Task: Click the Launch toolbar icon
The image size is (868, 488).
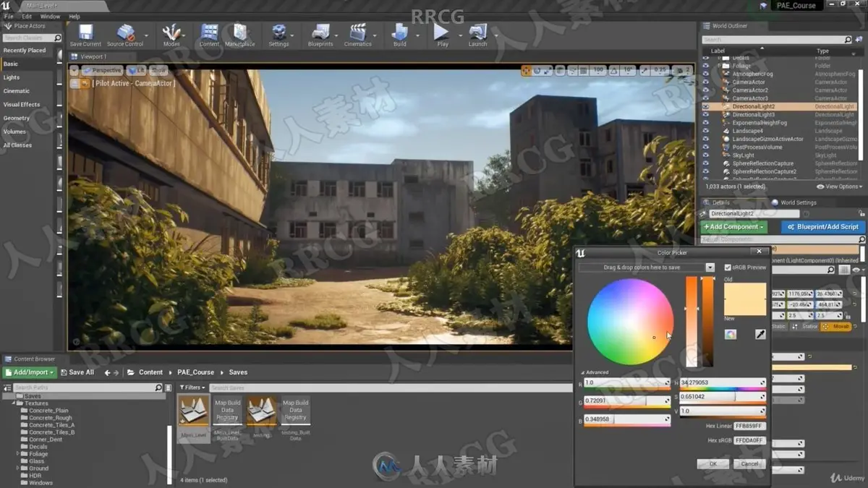Action: coord(477,35)
